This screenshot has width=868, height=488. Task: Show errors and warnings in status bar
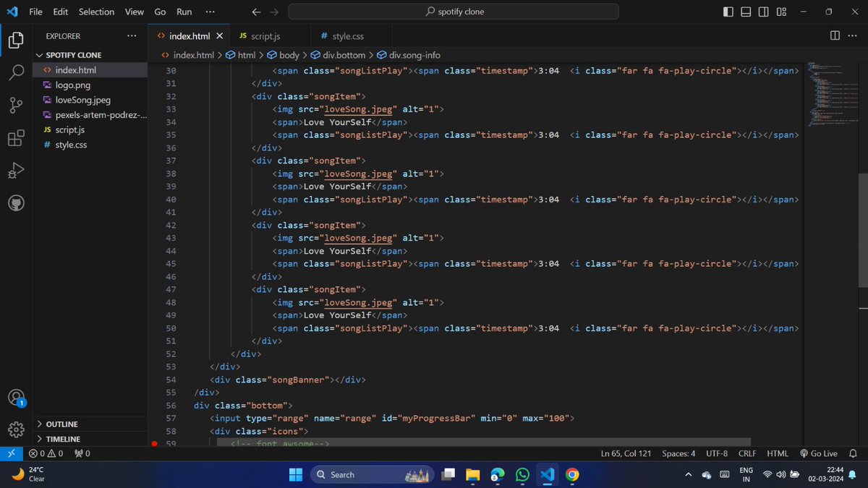click(46, 453)
